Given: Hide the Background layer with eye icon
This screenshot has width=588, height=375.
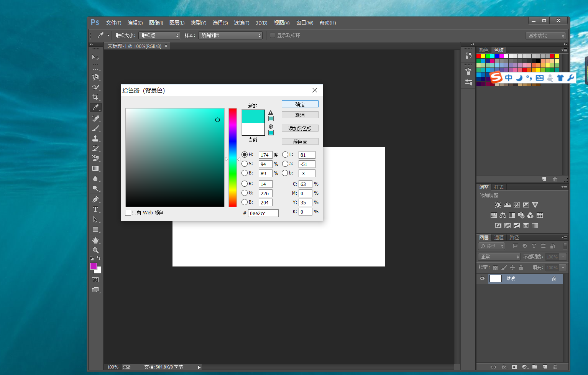Looking at the screenshot, I should point(482,279).
